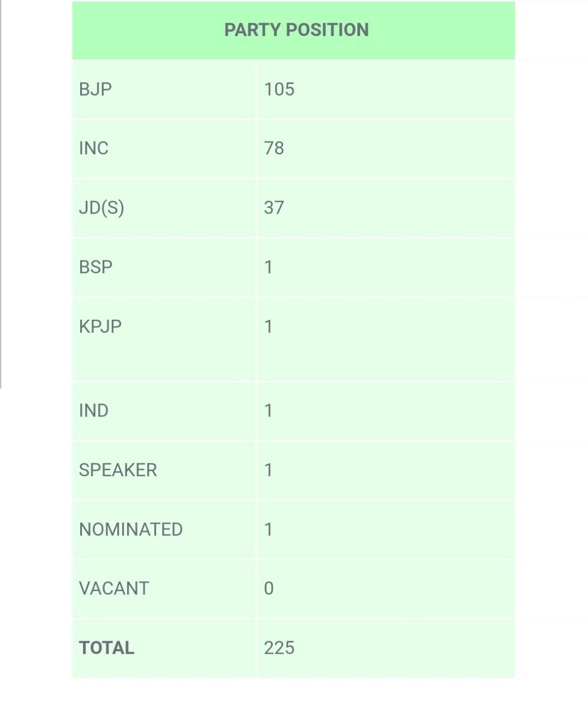This screenshot has height=708, width=588.
Task: Select the JD(S) party label
Action: pos(102,207)
